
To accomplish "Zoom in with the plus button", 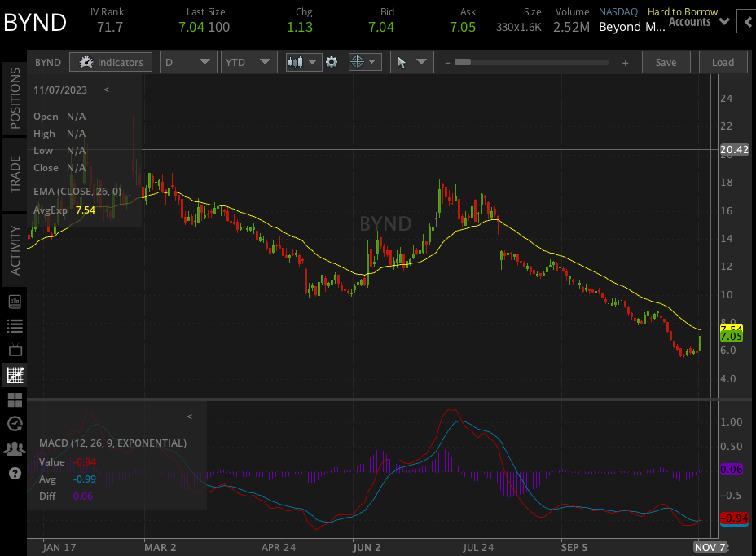I will tap(626, 63).
